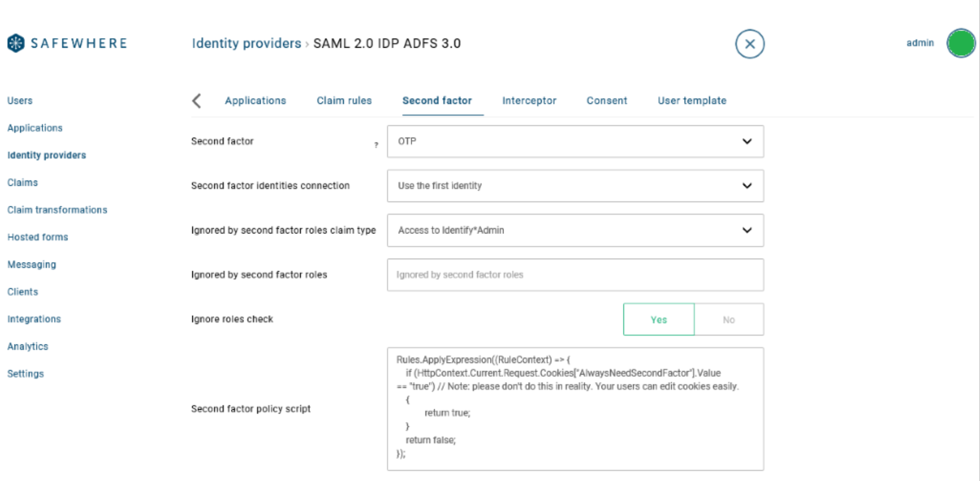
Task: Click the circled X next to the page title
Action: click(x=750, y=44)
